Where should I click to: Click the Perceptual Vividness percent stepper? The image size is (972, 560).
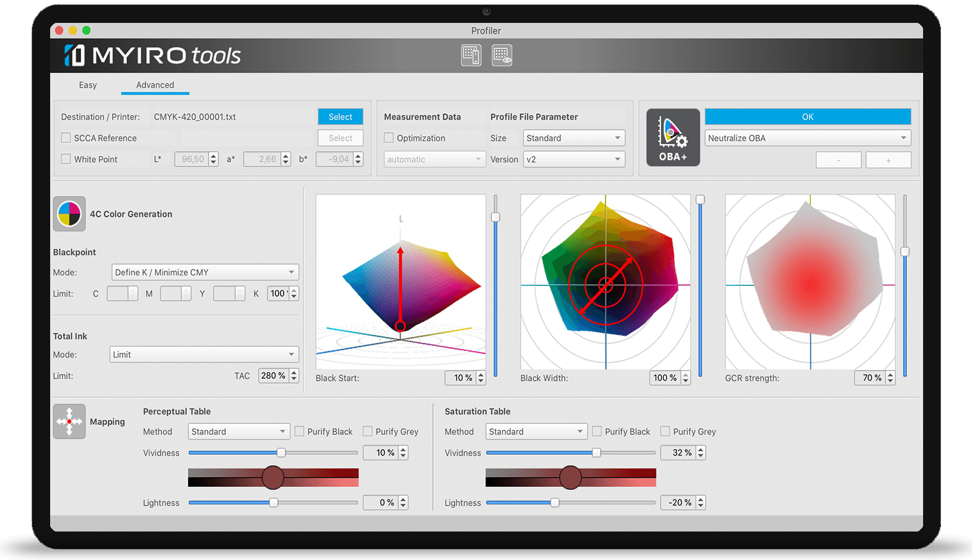[x=403, y=452]
